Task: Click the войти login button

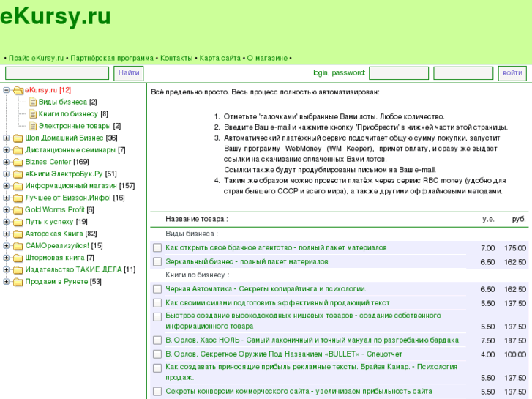Action: pos(512,73)
